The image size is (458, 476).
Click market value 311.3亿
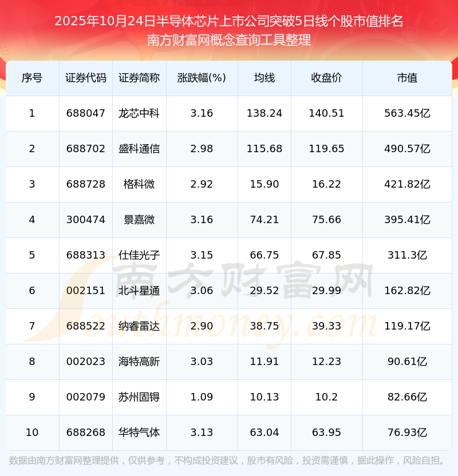point(407,255)
